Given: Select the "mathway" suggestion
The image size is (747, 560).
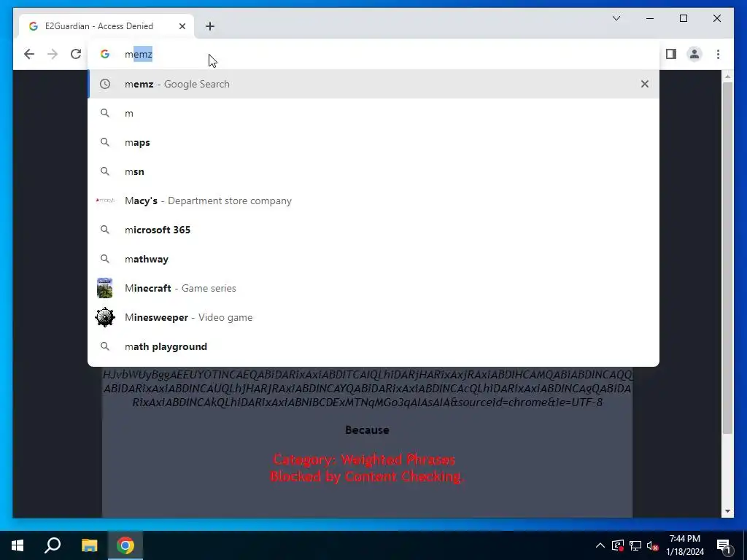Looking at the screenshot, I should pyautogui.click(x=373, y=259).
